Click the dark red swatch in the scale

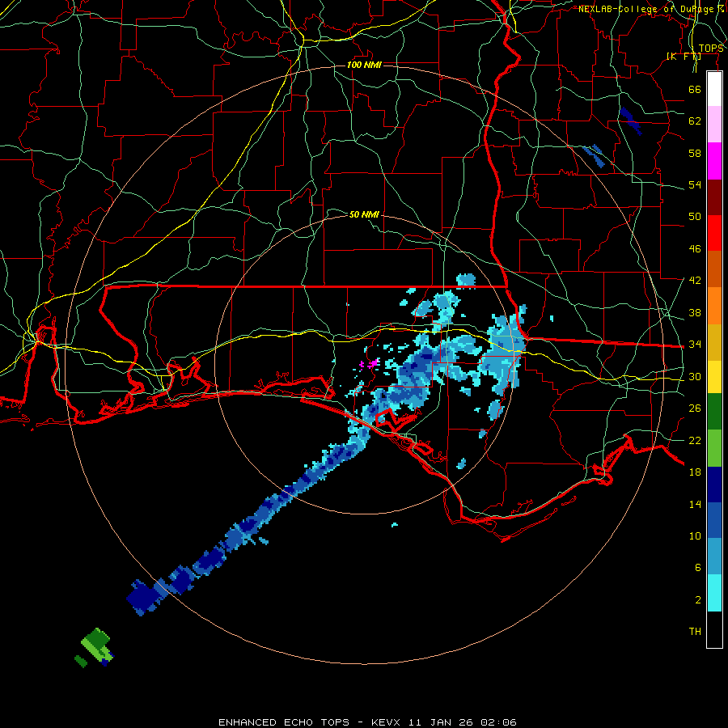click(x=714, y=197)
